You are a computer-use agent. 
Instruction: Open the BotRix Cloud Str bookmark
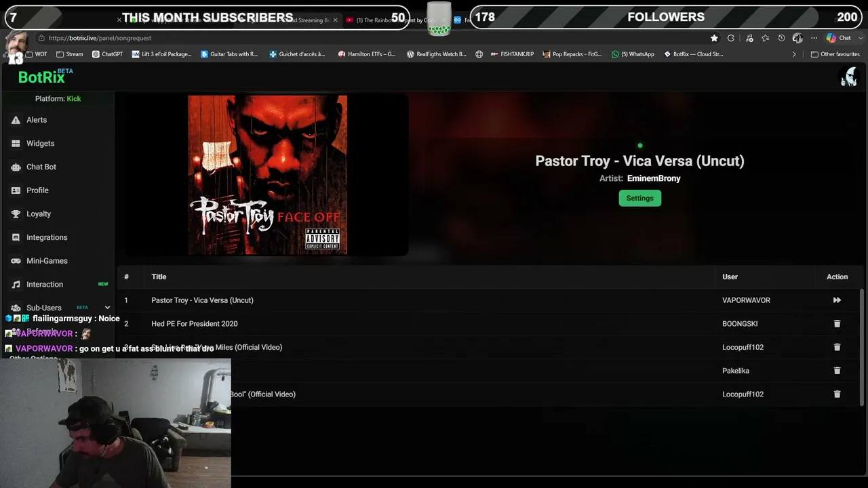tap(693, 54)
